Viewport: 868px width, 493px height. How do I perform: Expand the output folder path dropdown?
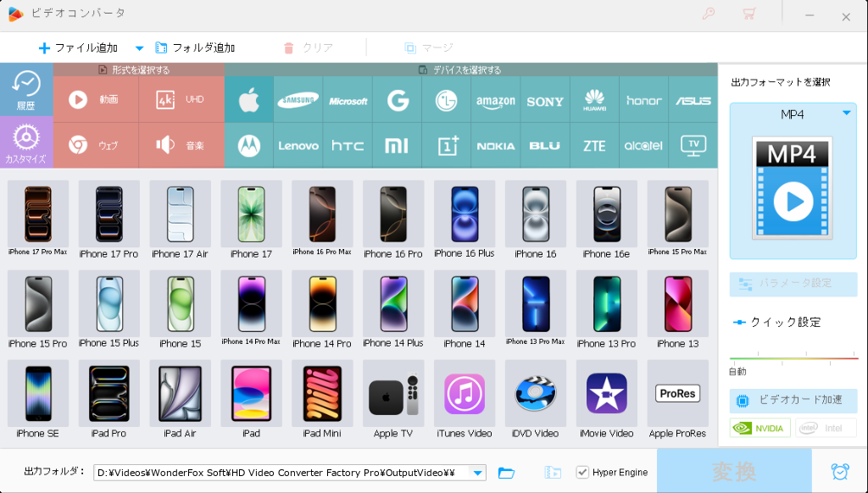coord(477,473)
